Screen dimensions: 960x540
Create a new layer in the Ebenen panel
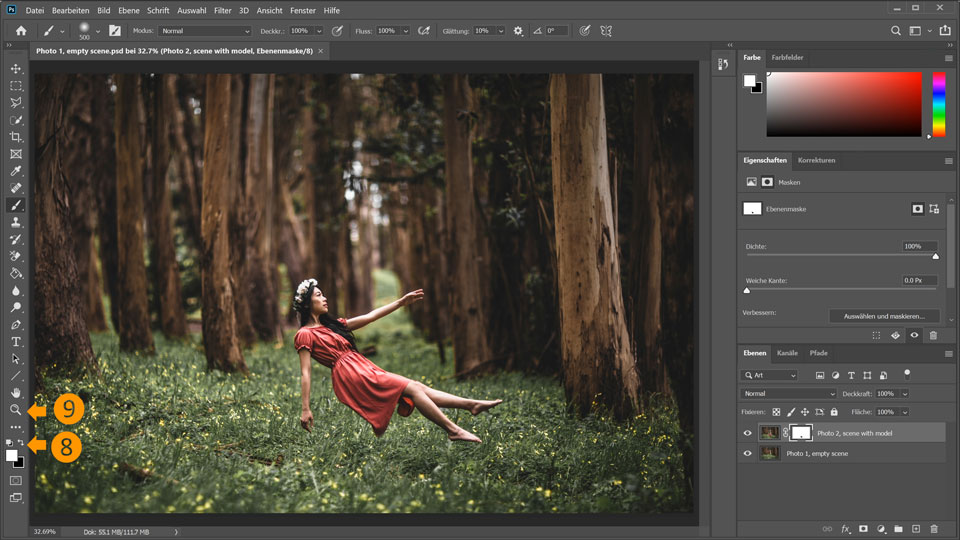tap(915, 528)
